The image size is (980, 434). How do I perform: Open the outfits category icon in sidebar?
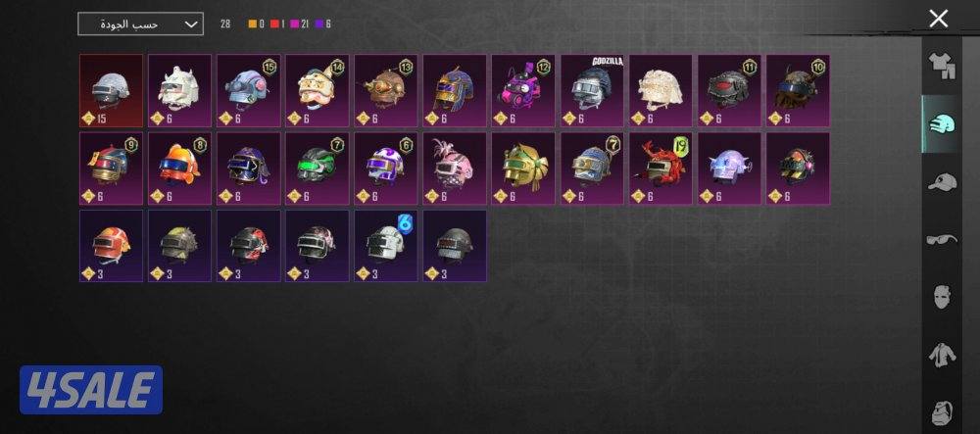pos(942,65)
